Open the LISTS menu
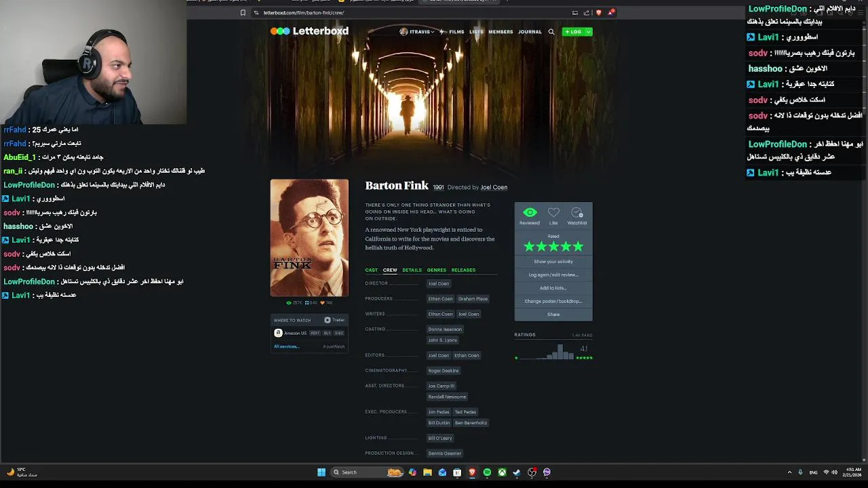868x488 pixels. 476,32
